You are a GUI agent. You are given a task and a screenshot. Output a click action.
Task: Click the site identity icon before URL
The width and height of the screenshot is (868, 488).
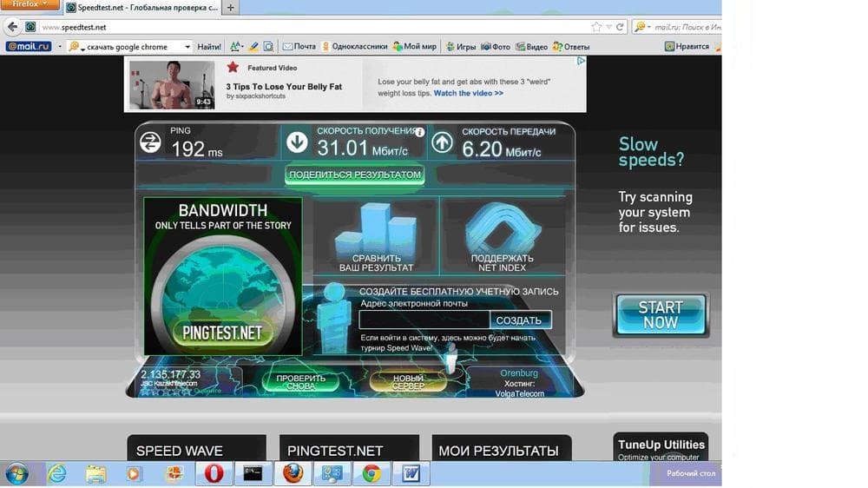pos(31,27)
